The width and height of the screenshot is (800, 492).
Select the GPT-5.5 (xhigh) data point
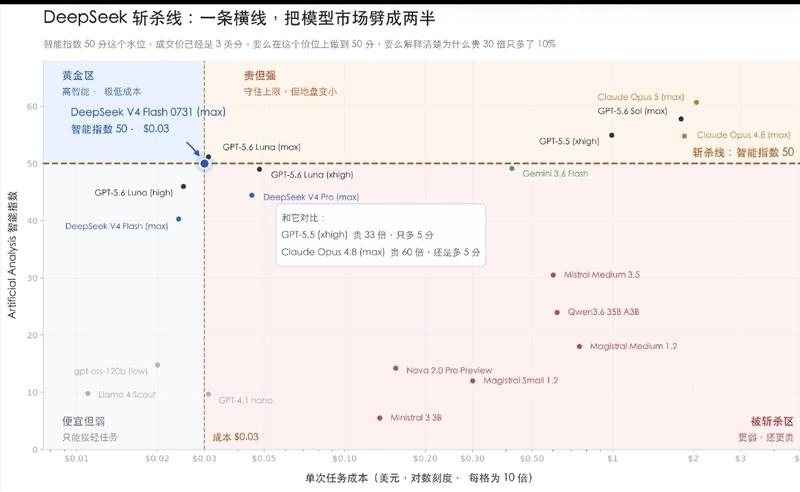612,135
